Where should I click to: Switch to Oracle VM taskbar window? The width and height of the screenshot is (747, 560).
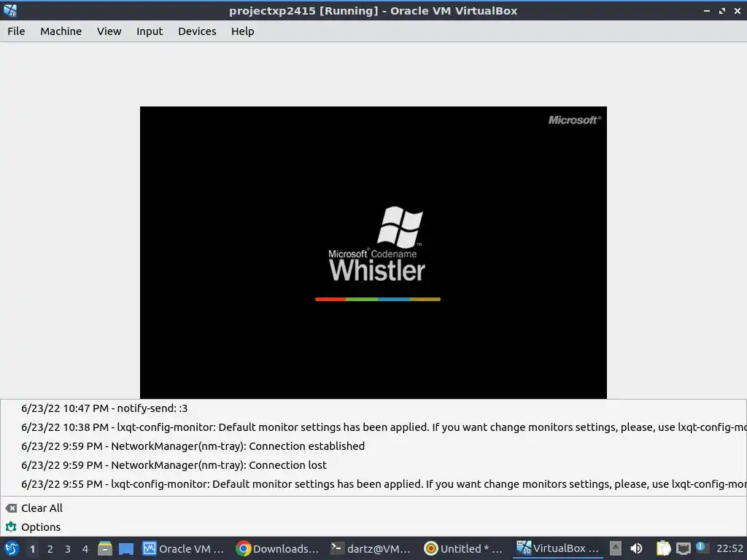183,548
